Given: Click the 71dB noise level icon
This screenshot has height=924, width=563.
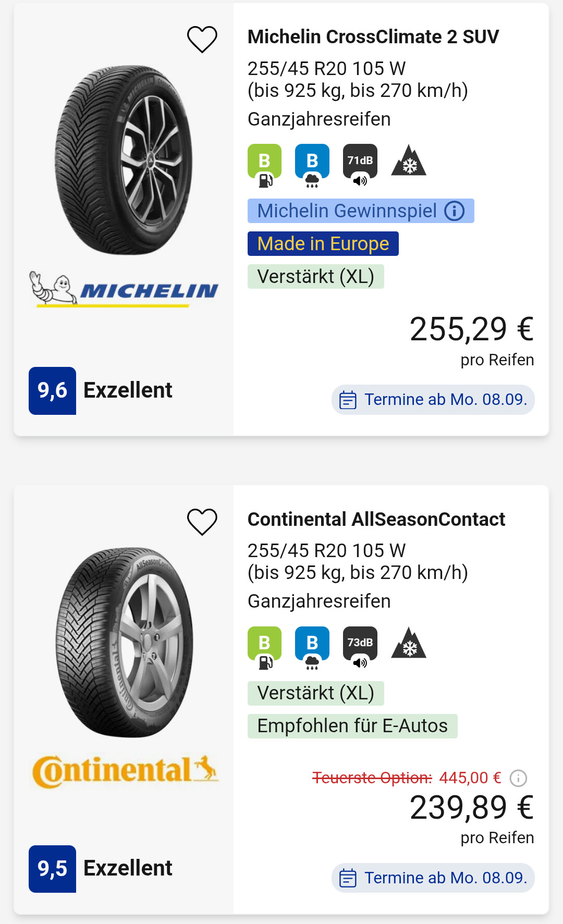Looking at the screenshot, I should [360, 165].
